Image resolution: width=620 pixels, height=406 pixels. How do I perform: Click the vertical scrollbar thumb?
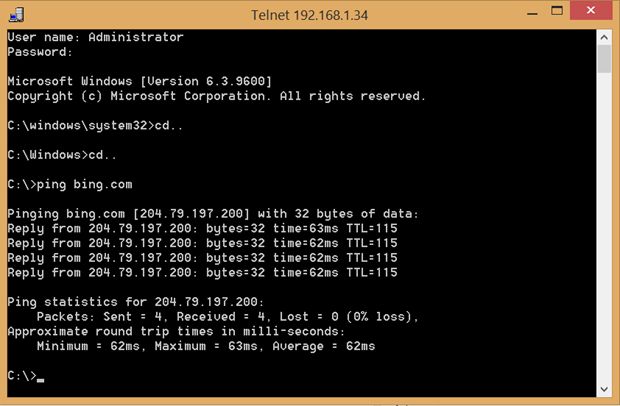(x=604, y=59)
